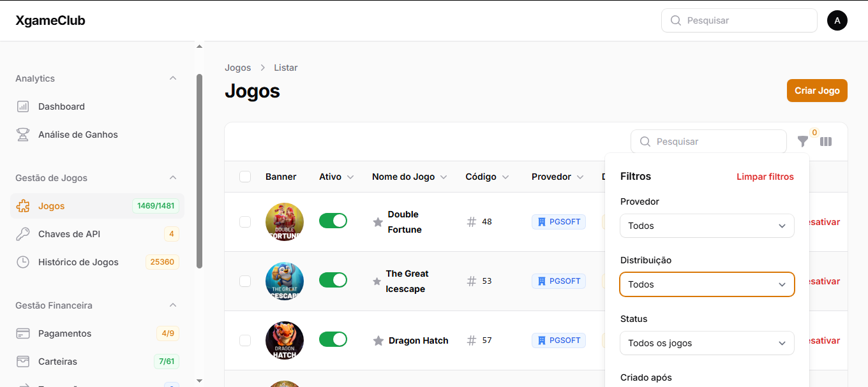Click the Histórico de Jogos clock icon

[23, 262]
